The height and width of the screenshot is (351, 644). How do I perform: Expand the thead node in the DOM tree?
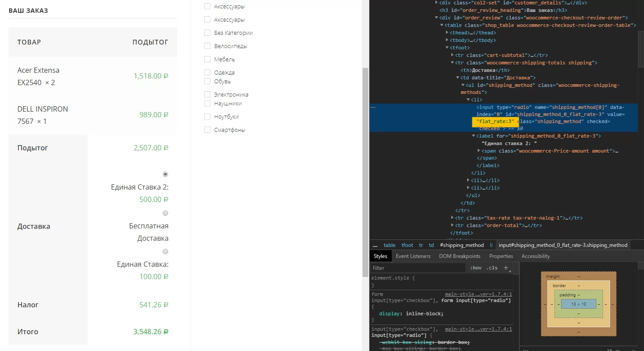pos(447,33)
